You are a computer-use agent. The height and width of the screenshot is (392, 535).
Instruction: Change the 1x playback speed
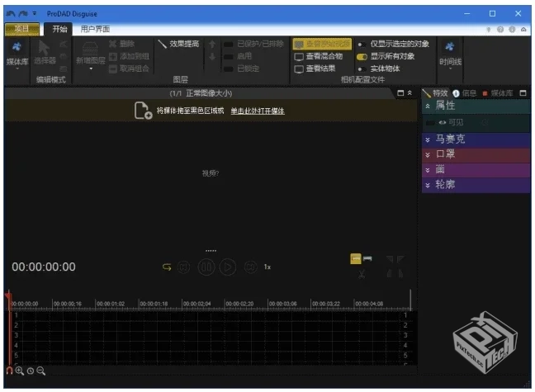tap(267, 267)
